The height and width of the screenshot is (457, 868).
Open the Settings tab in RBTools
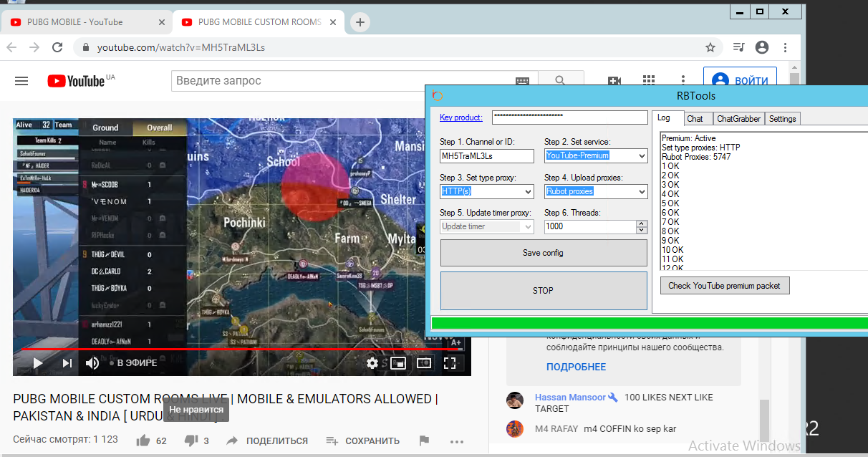(x=782, y=119)
